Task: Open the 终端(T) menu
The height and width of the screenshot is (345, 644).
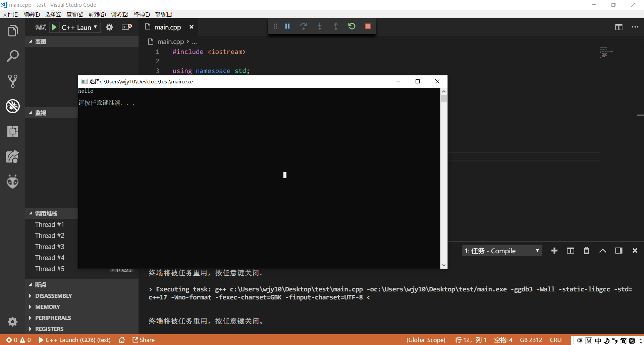Action: tap(142, 14)
